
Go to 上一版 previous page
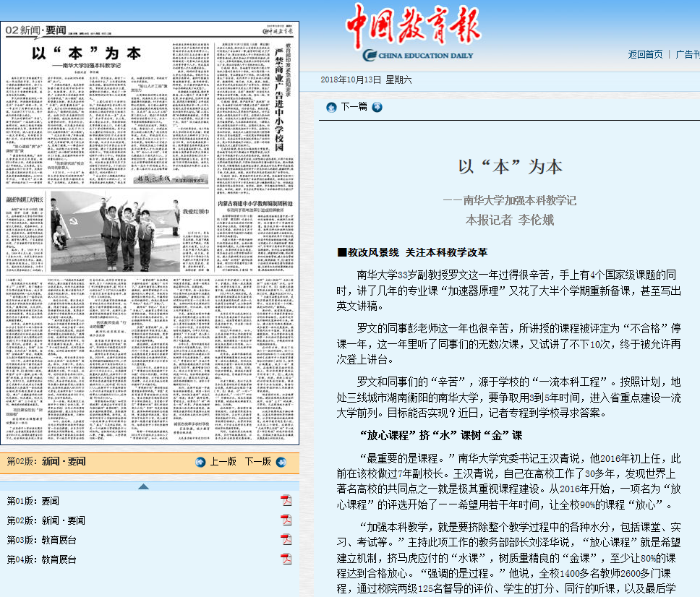[x=223, y=462]
